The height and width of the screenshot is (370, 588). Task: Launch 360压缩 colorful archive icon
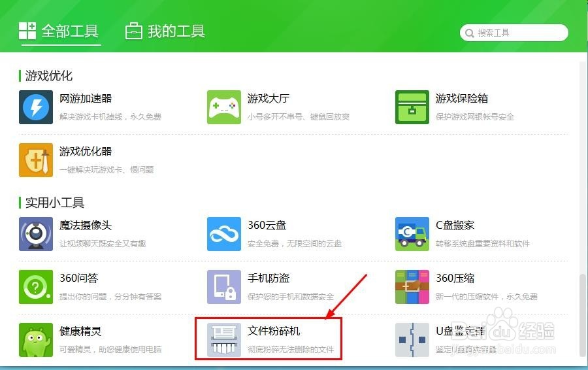(412, 287)
